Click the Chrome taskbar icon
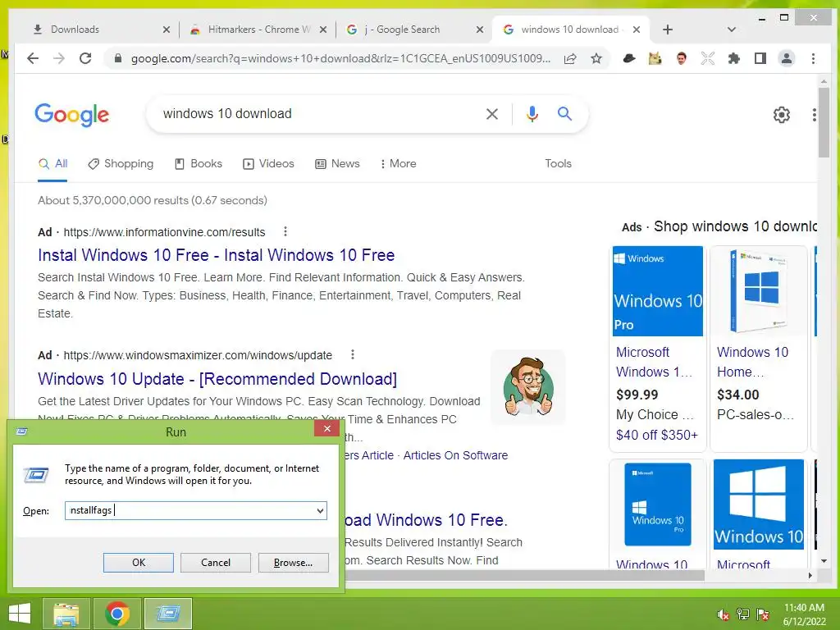The height and width of the screenshot is (630, 840). (116, 614)
